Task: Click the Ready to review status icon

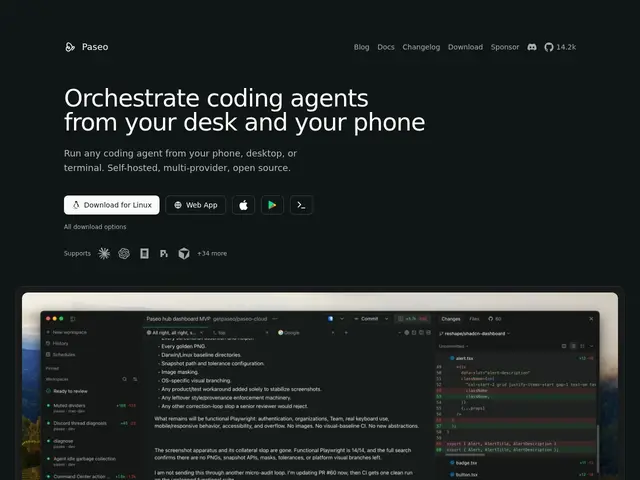Action: 48,391
